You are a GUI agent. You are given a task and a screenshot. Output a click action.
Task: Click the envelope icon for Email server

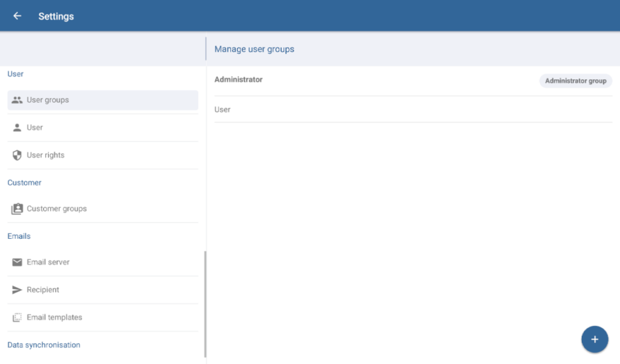click(x=18, y=262)
